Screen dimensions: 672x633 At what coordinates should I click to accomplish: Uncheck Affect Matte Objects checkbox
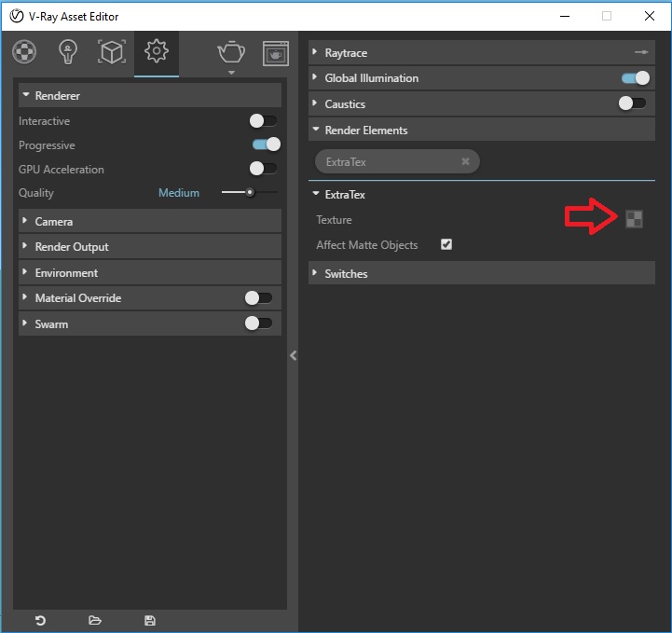(446, 244)
